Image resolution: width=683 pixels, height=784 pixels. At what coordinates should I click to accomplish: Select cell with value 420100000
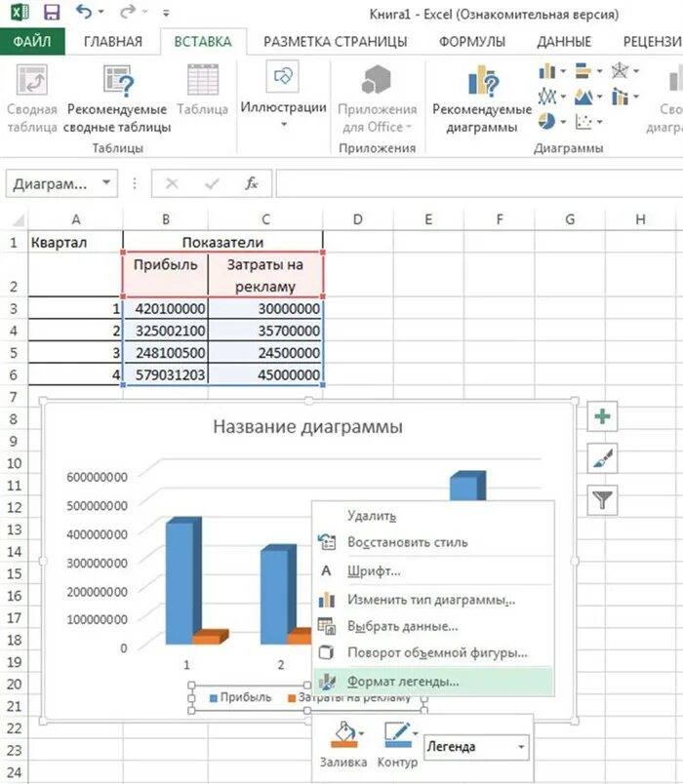(x=166, y=309)
